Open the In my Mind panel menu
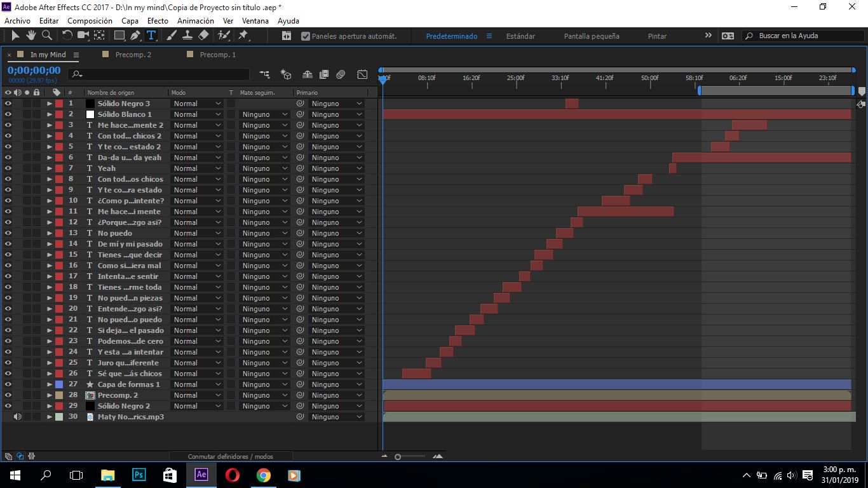The height and width of the screenshot is (488, 868). (x=76, y=55)
